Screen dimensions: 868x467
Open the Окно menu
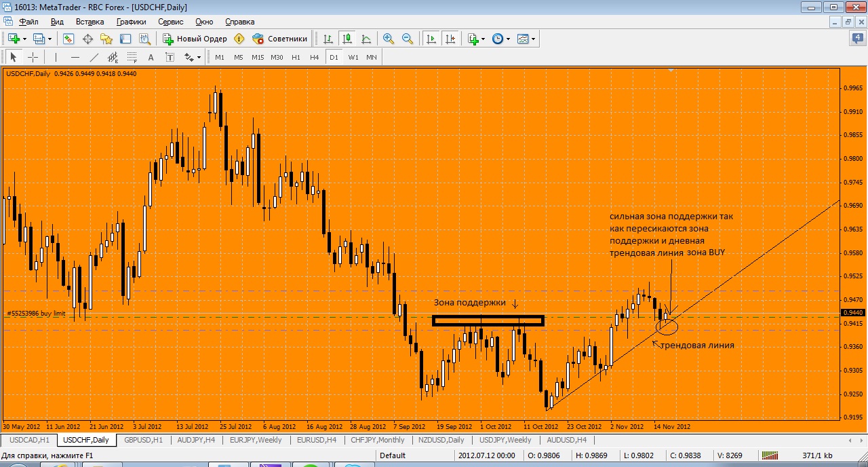tap(204, 22)
